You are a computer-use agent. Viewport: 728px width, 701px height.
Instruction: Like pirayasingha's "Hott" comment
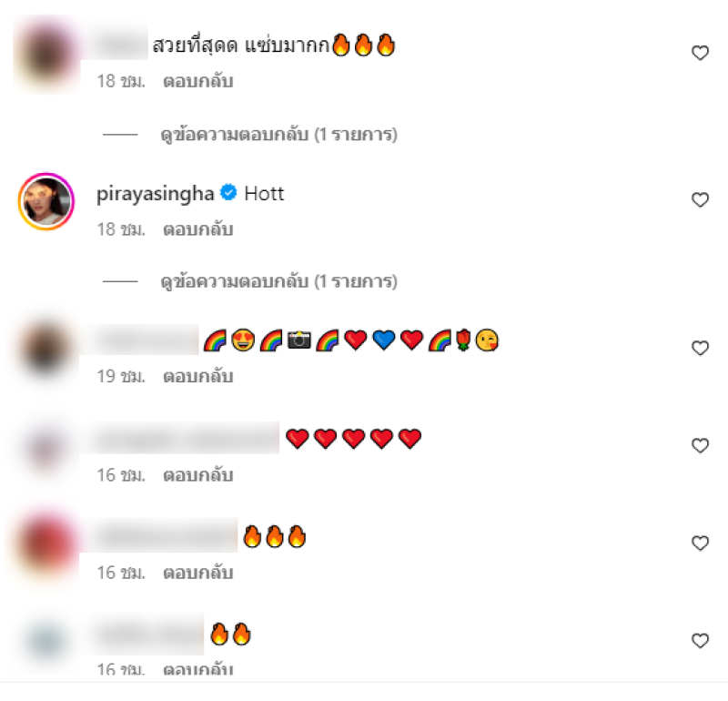(x=700, y=199)
